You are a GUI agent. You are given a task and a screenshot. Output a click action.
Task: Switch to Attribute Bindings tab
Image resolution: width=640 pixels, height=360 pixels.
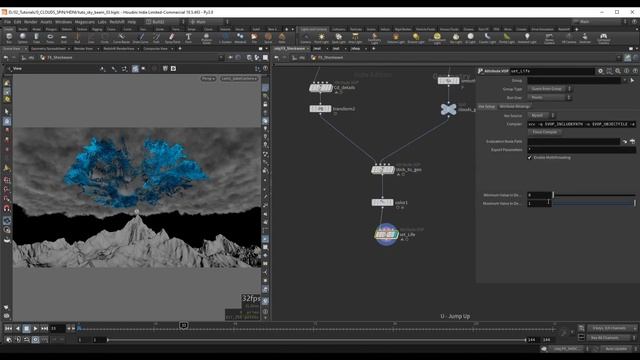tap(515, 107)
